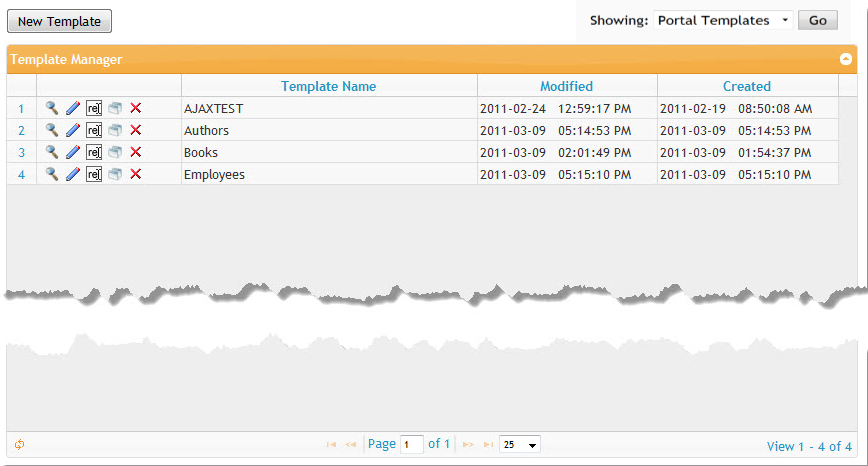
Task: Click the New Template button
Action: coord(59,21)
